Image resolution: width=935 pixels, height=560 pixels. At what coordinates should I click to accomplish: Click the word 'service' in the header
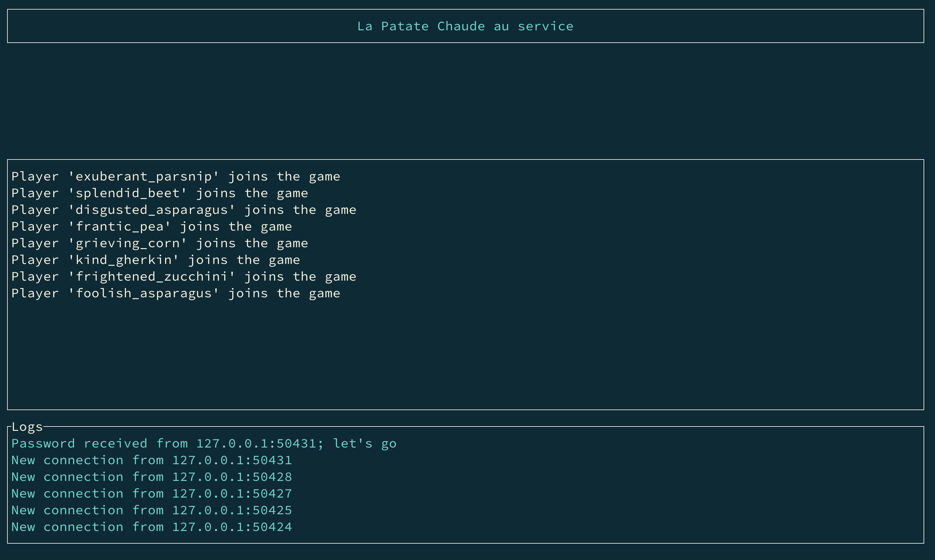545,26
